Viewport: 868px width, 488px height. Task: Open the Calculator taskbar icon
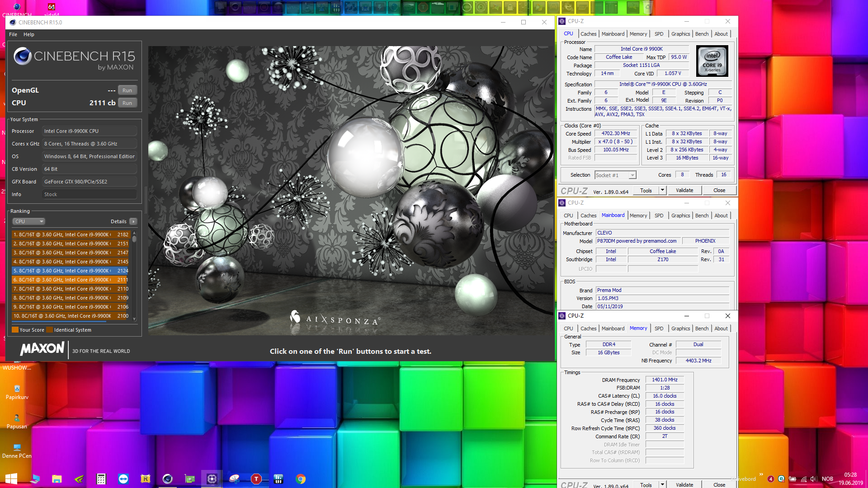pyautogui.click(x=101, y=479)
